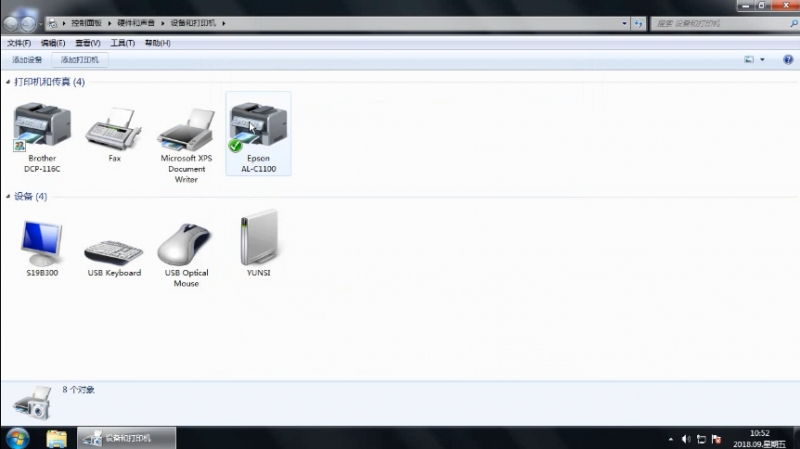Open the Windows Start menu

pos(18,437)
